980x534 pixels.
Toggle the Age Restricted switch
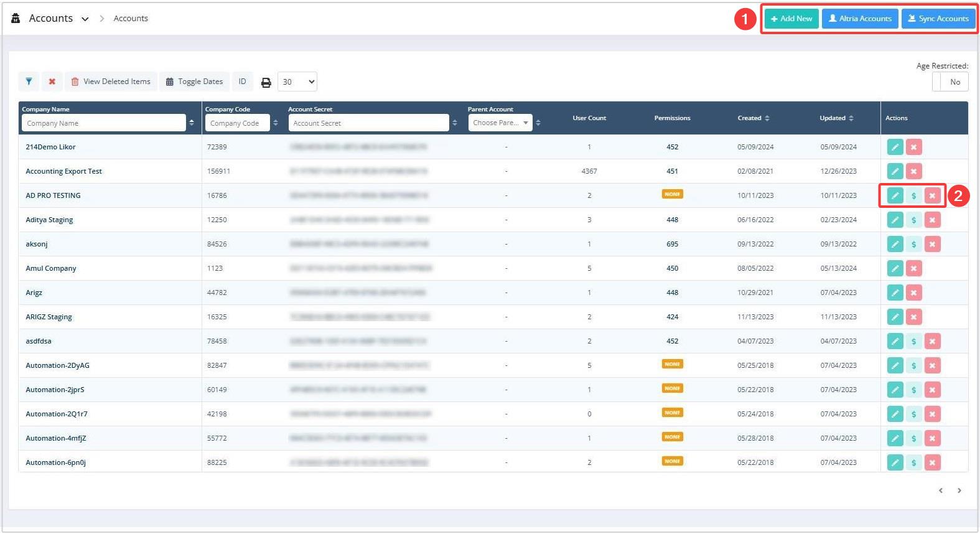pyautogui.click(x=950, y=82)
